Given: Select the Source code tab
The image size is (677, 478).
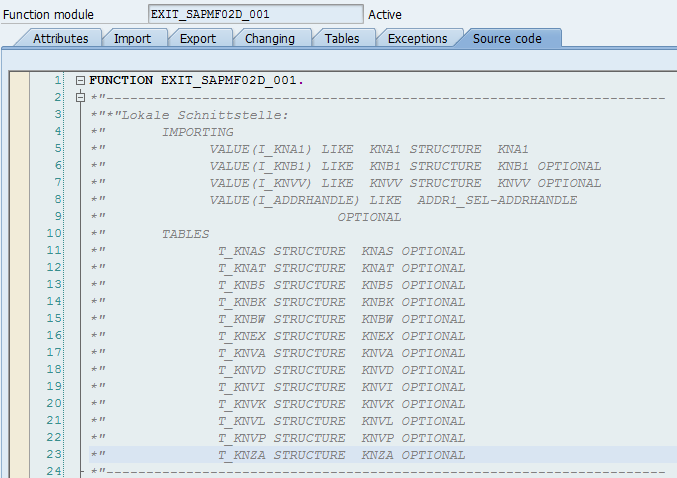Looking at the screenshot, I should tap(507, 38).
